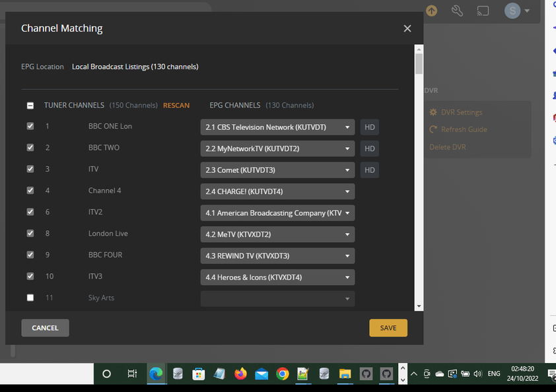
Task: Open the tilted notebook taskbar app
Action: coord(219,374)
